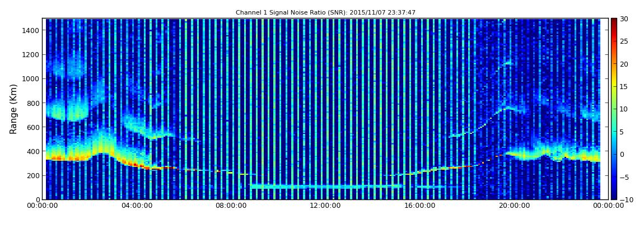Click the 200 range axis tick label
The height and width of the screenshot is (228, 644).
(33, 176)
